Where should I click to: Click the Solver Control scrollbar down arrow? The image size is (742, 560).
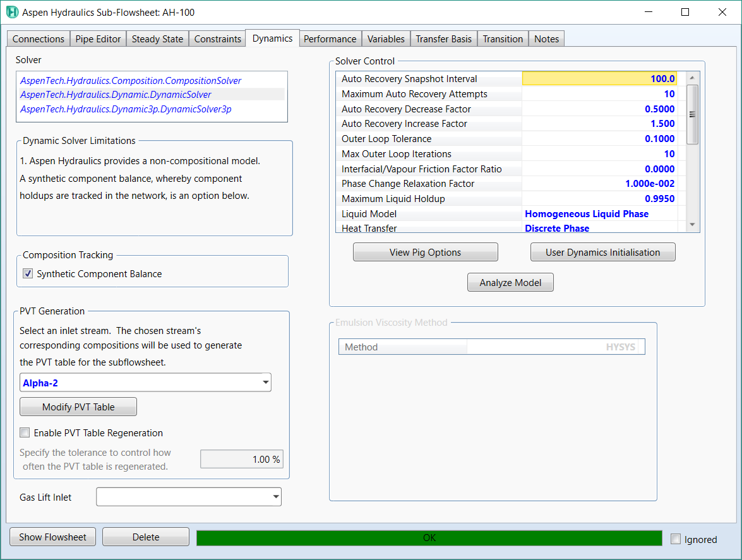[x=691, y=224]
